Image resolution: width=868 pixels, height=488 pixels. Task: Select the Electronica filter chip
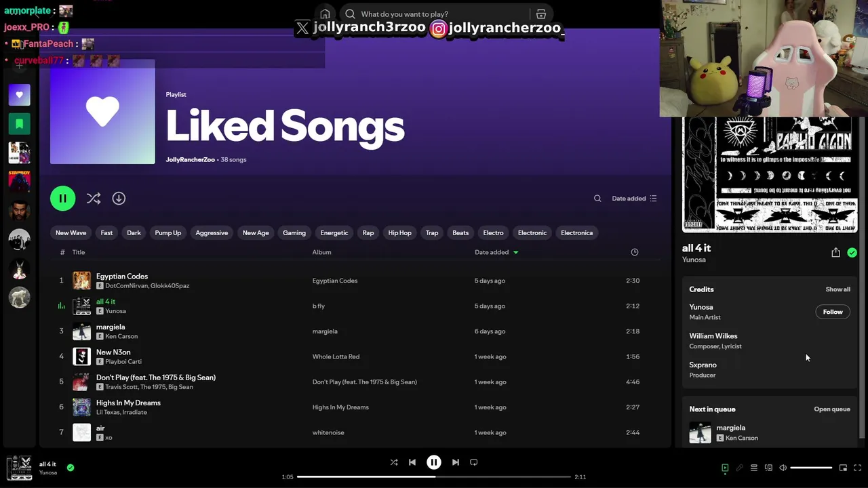click(576, 232)
